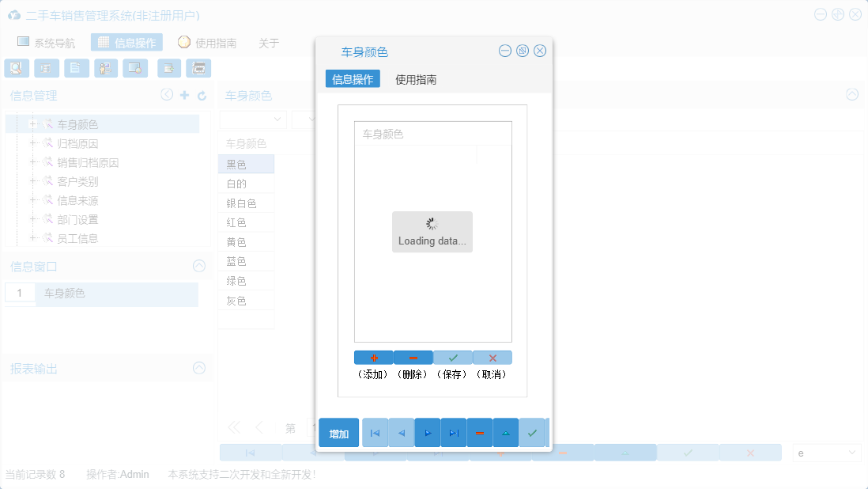Collapse the 信息窗口 panel
Image resolution: width=868 pixels, height=489 pixels.
198,266
